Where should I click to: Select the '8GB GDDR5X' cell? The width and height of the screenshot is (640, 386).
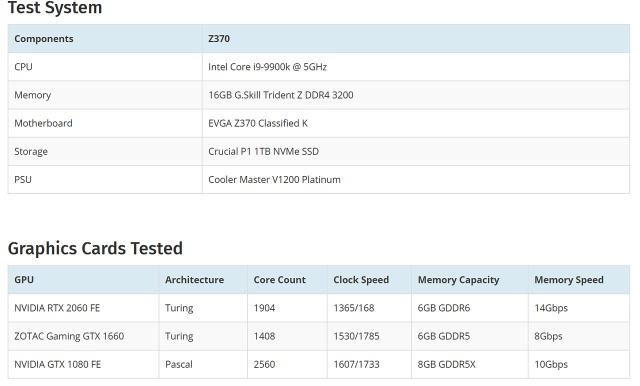pyautogui.click(x=447, y=364)
